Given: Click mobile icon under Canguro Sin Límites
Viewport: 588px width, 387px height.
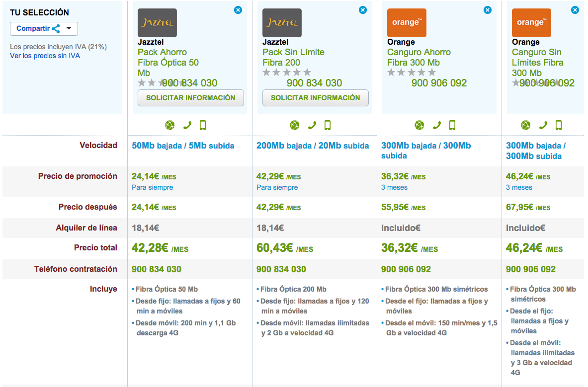Looking at the screenshot, I should tap(559, 125).
